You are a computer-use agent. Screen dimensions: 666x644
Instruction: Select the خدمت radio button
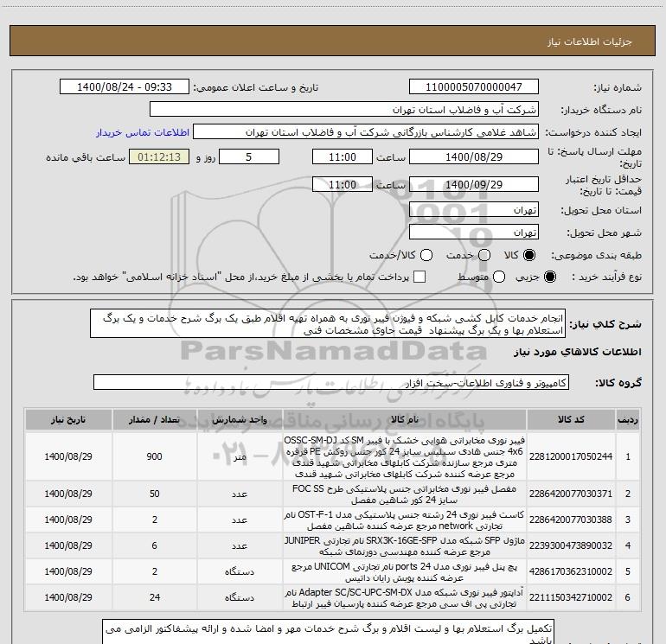click(484, 255)
